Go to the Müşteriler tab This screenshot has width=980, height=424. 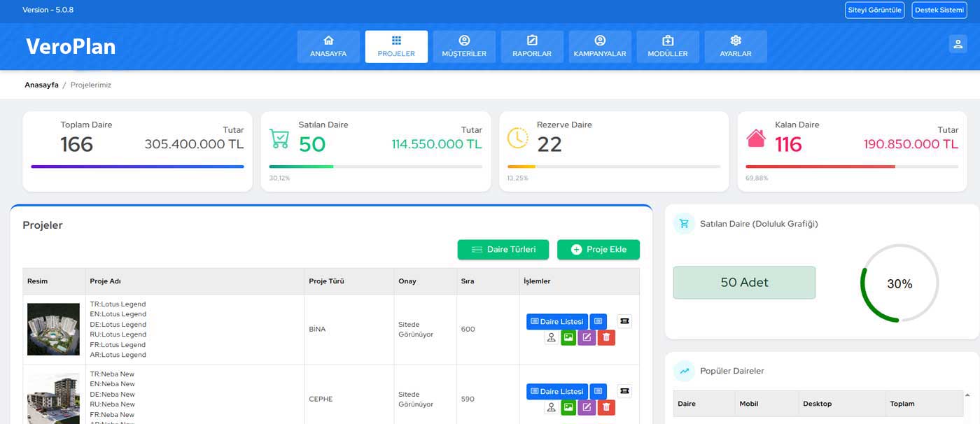464,47
